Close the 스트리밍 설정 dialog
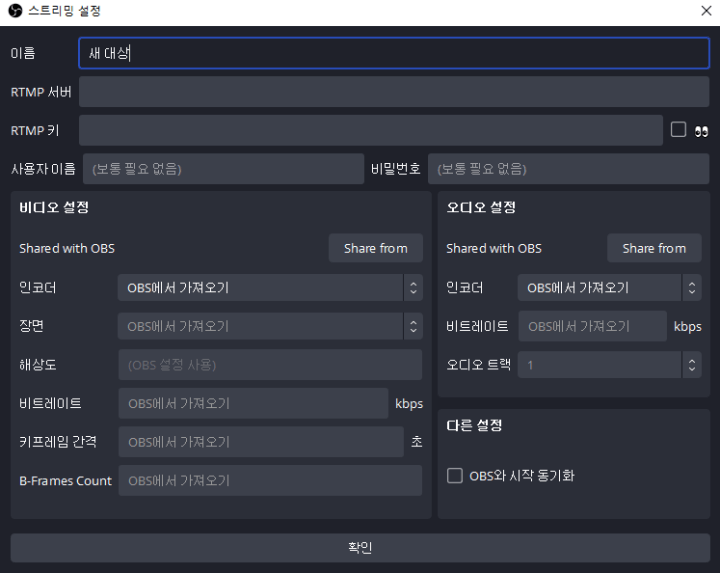Viewport: 720px width, 573px height. 706,11
